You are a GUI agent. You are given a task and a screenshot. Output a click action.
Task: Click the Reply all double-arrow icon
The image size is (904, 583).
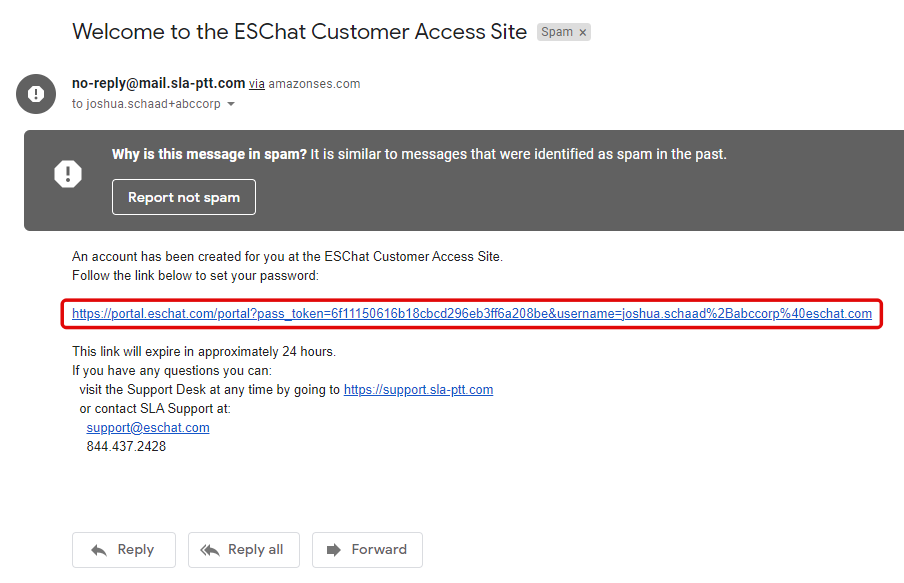pyautogui.click(x=210, y=550)
